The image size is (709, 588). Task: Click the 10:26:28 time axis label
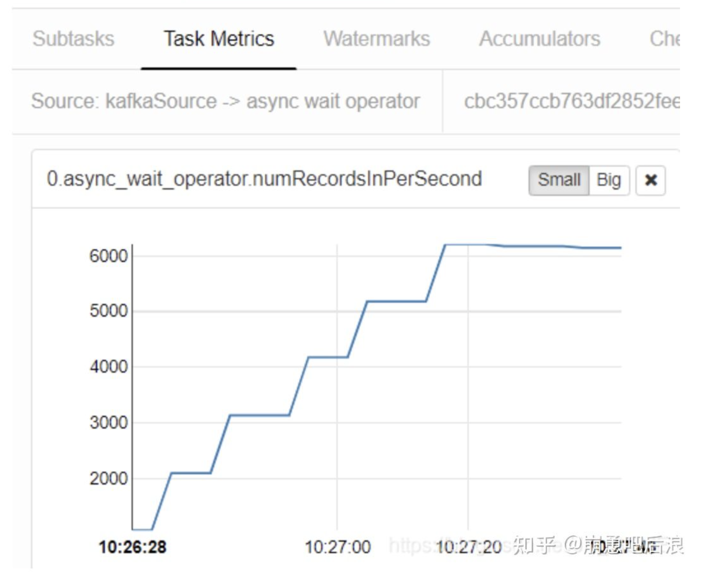tap(132, 547)
